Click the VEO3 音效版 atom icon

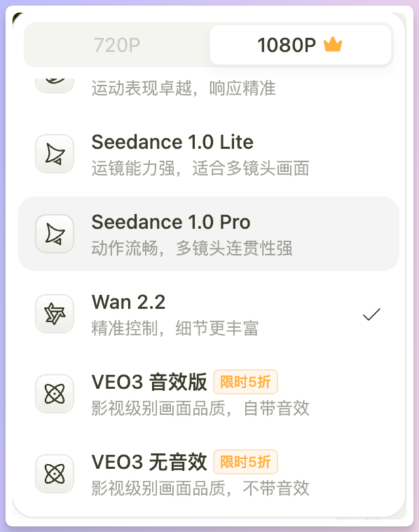tap(54, 394)
